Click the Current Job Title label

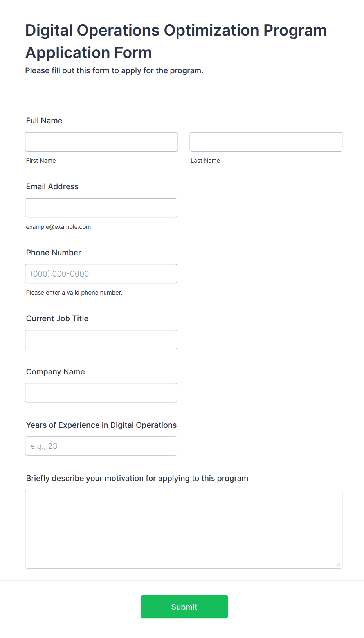pyautogui.click(x=58, y=318)
